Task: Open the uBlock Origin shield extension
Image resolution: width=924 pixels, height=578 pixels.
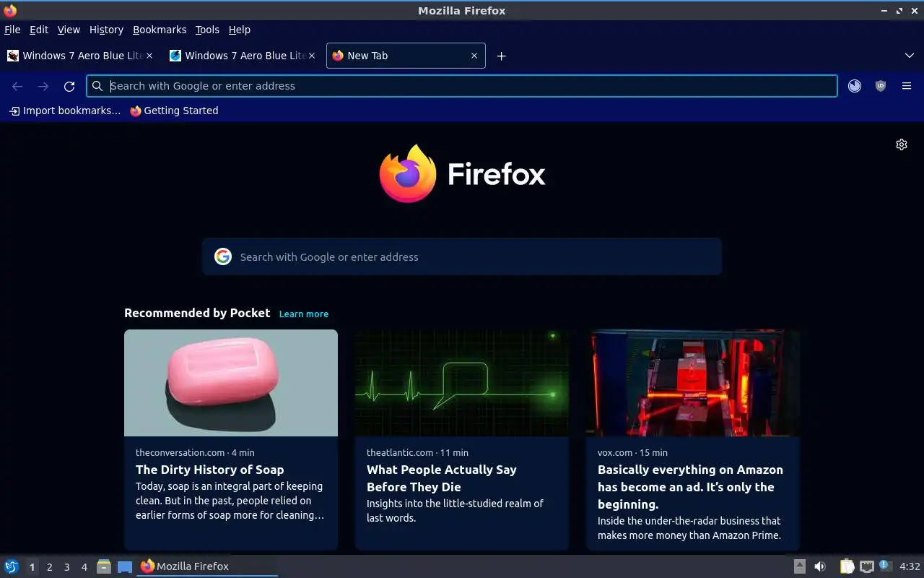Action: point(881,86)
